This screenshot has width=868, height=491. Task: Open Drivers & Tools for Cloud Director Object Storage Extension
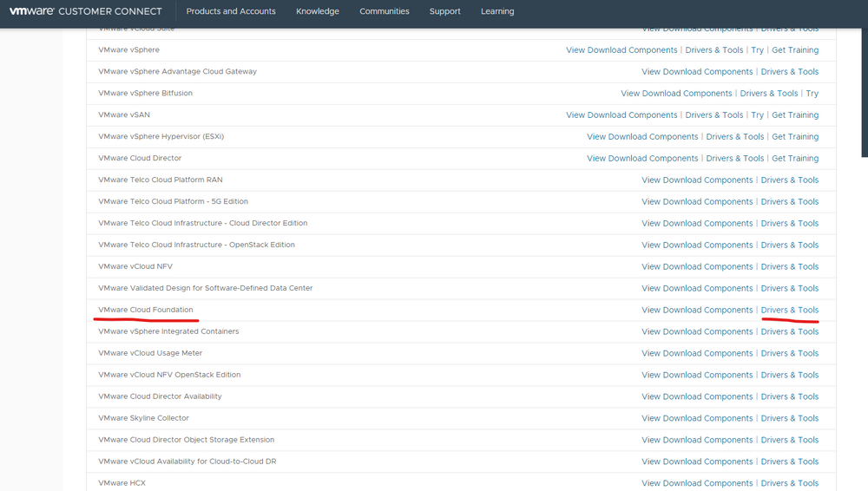click(789, 440)
